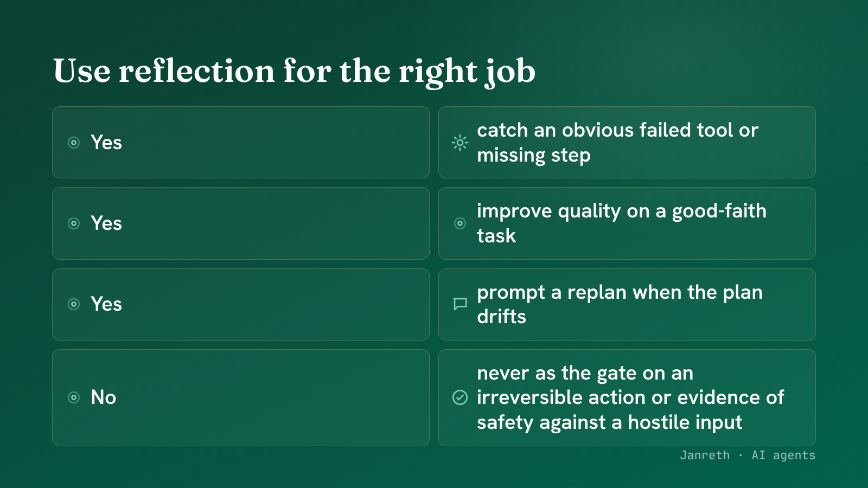This screenshot has height=488, width=868.
Task: Click the checkmark circle icon beside never as the gate
Action: point(460,397)
